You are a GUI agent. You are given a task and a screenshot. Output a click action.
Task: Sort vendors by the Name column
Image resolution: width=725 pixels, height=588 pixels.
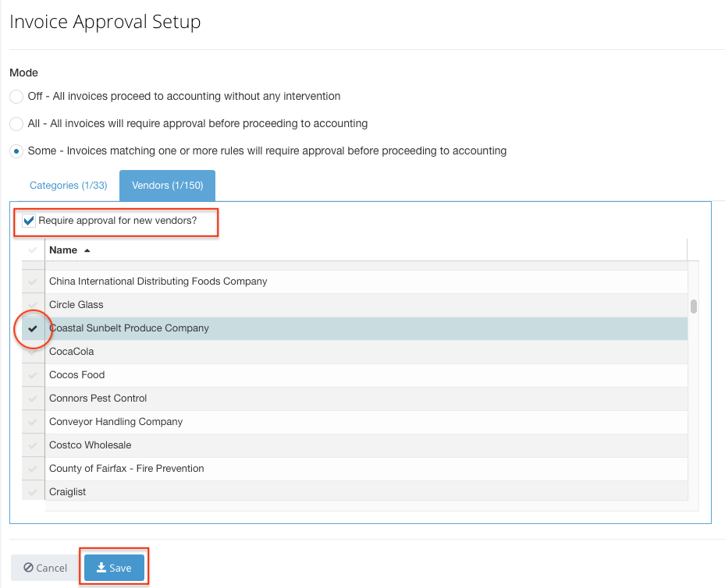click(62, 250)
